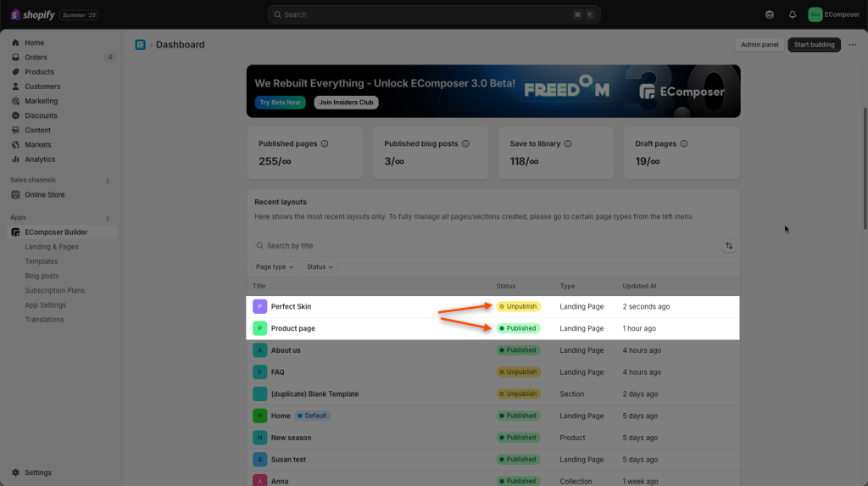
Task: Open Subscription Plans submenu item
Action: [55, 290]
